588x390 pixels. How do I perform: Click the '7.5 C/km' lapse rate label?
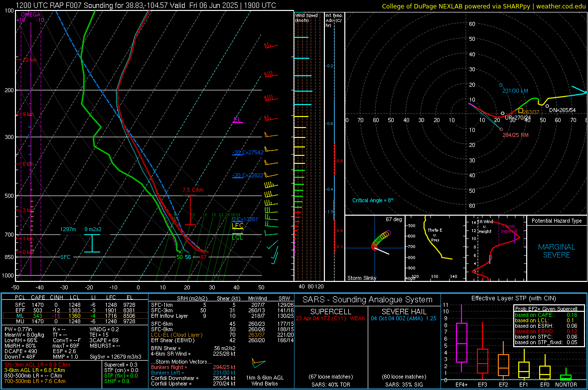(x=193, y=190)
